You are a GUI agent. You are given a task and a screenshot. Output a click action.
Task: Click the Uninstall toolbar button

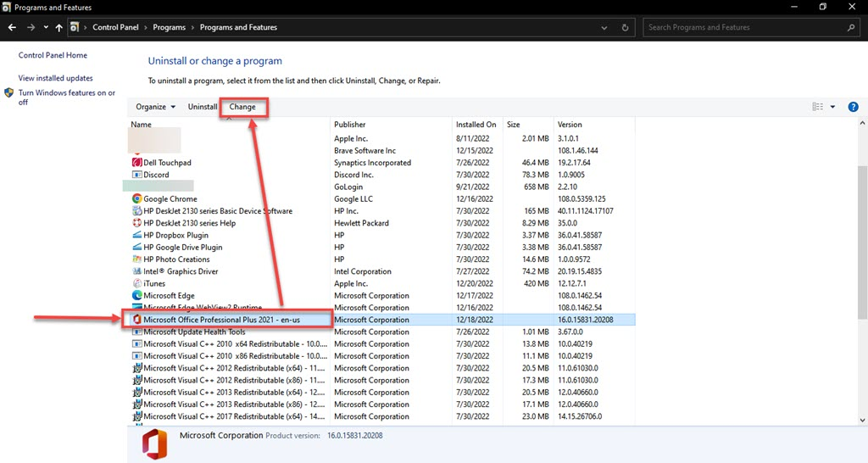(x=202, y=107)
